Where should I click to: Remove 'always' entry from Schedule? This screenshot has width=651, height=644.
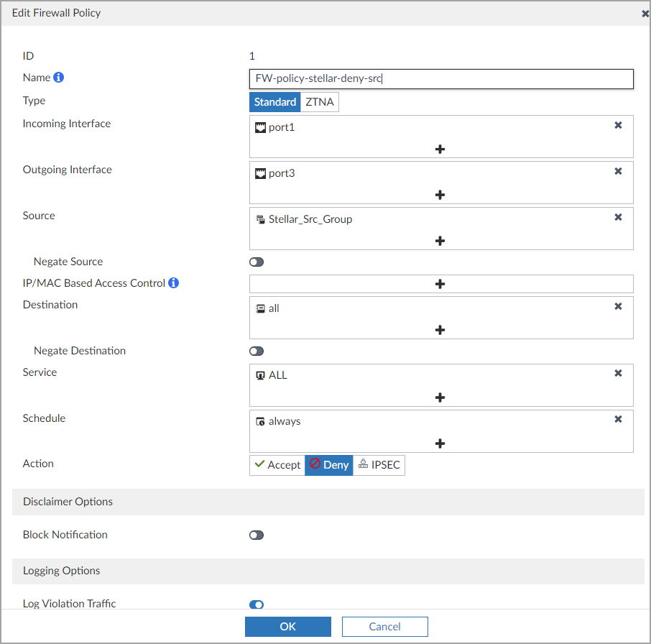click(618, 419)
